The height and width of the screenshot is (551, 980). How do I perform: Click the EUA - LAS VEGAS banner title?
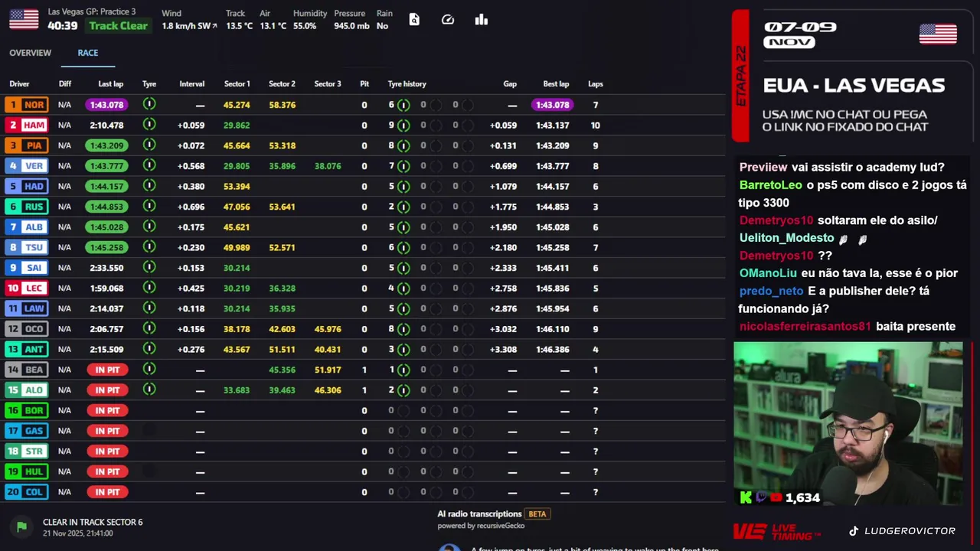pos(854,85)
